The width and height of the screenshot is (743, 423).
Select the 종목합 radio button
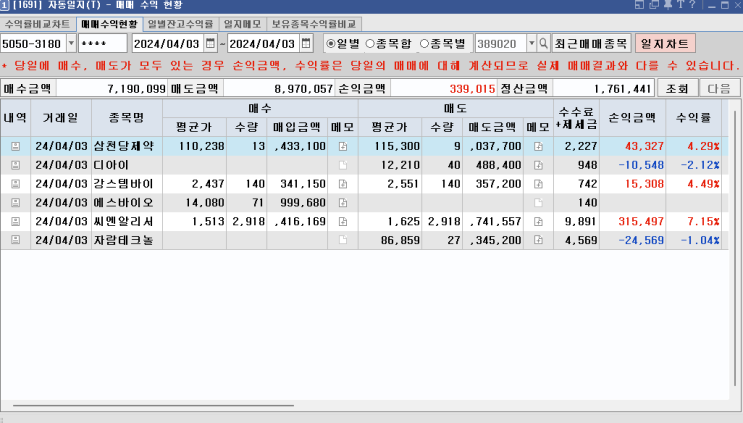(370, 44)
